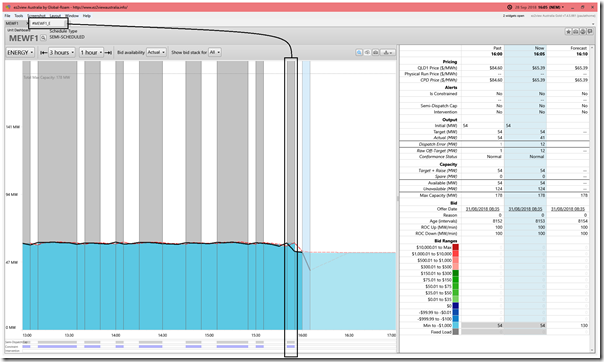Click the $50.01 to $75 green swatch

coord(456,286)
